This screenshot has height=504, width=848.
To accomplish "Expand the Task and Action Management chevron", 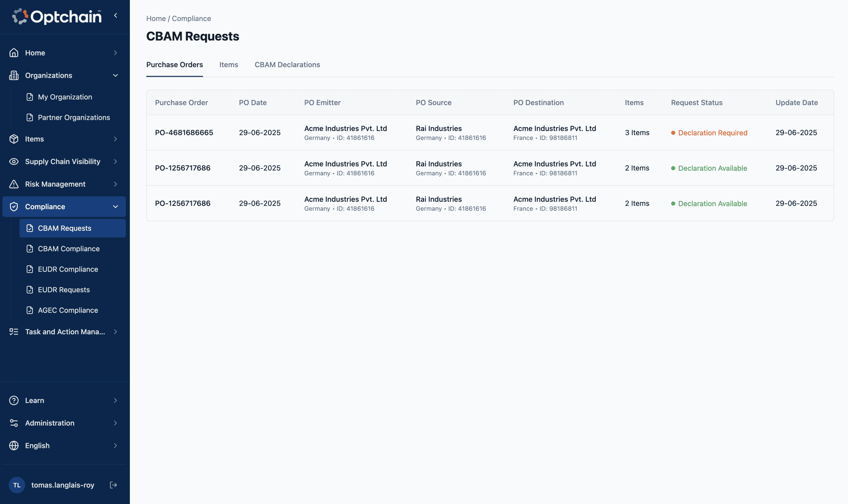I will click(116, 332).
